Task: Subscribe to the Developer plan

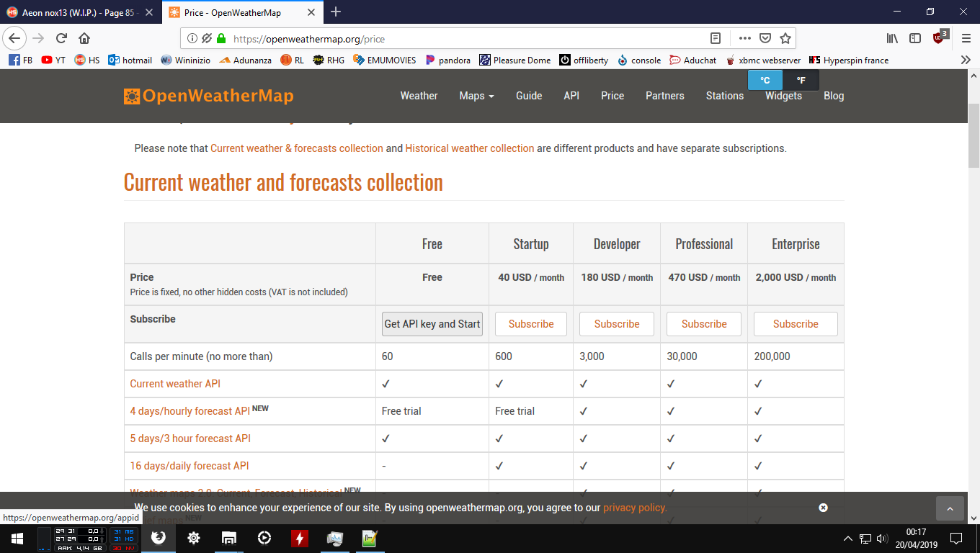Action: click(617, 324)
